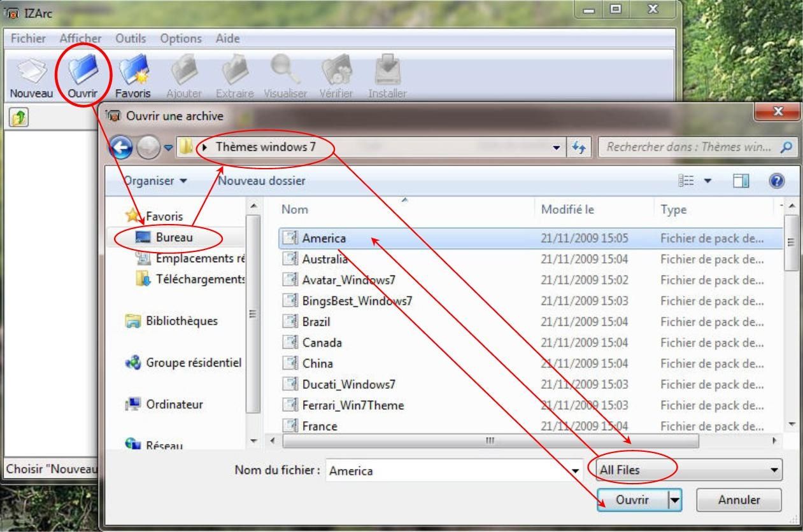Open the Options menu

point(181,38)
